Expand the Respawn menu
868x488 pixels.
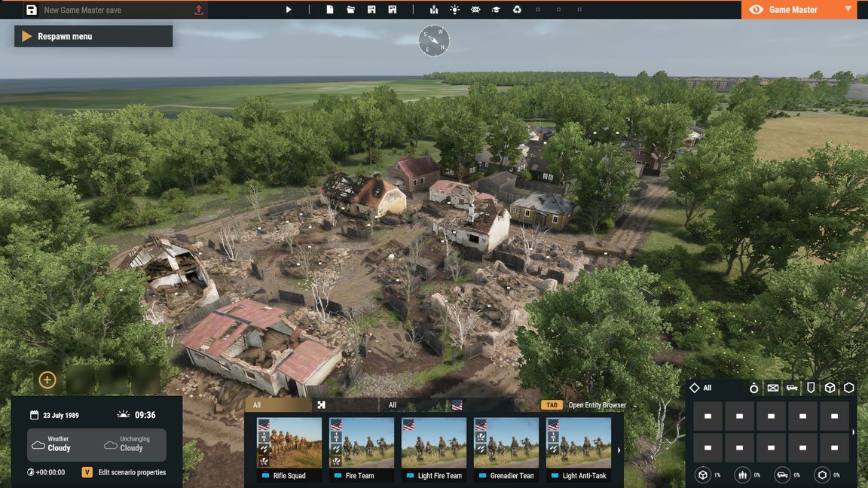[93, 36]
